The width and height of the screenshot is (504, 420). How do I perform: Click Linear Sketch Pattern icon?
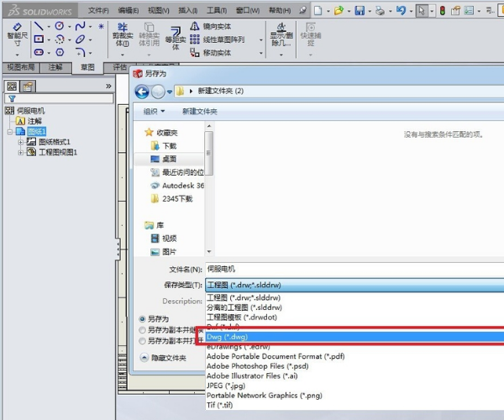(195, 39)
